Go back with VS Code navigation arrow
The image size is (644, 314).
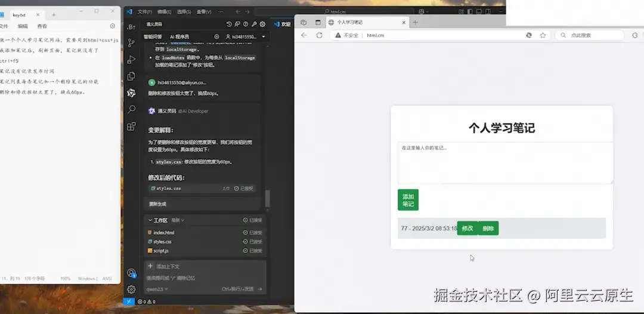[238, 11]
